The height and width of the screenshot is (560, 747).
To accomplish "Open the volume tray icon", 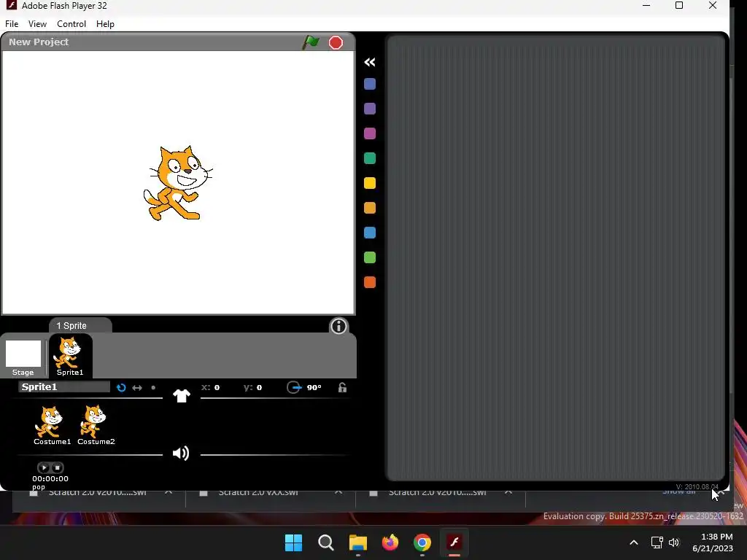I will pyautogui.click(x=674, y=542).
